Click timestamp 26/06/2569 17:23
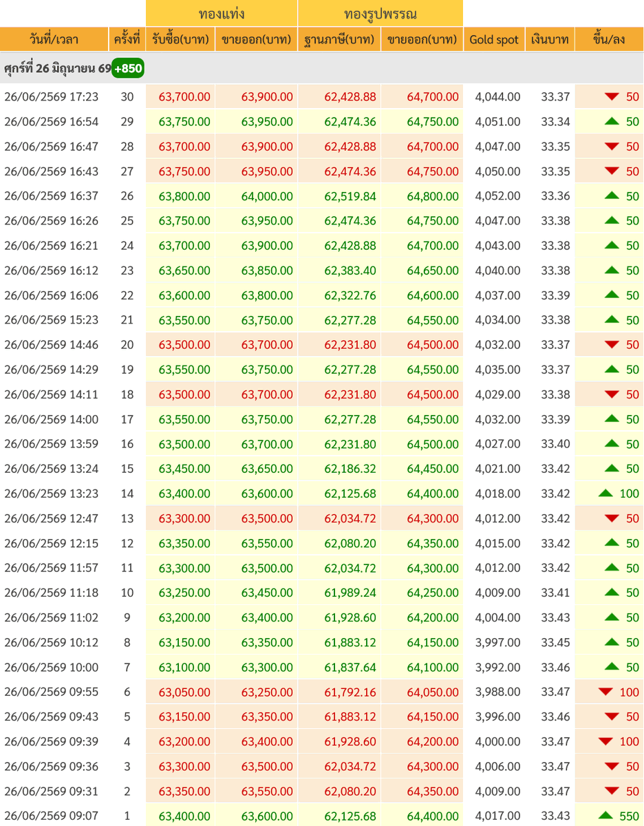Viewport: 644px width, 826px height. coord(52,97)
